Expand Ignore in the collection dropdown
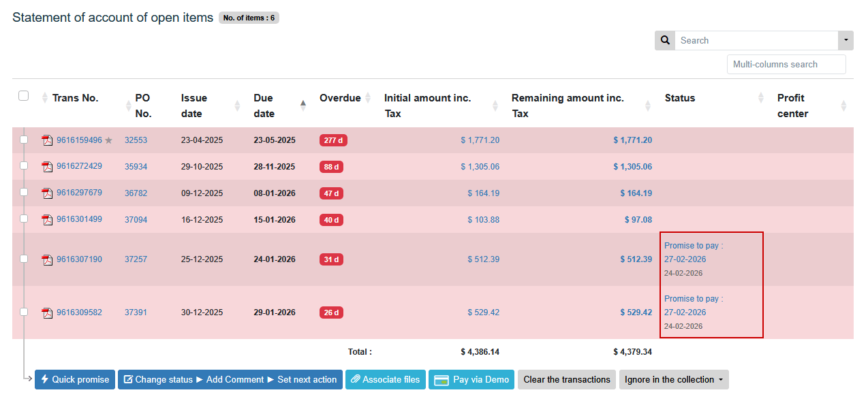868x401 pixels. tap(675, 380)
